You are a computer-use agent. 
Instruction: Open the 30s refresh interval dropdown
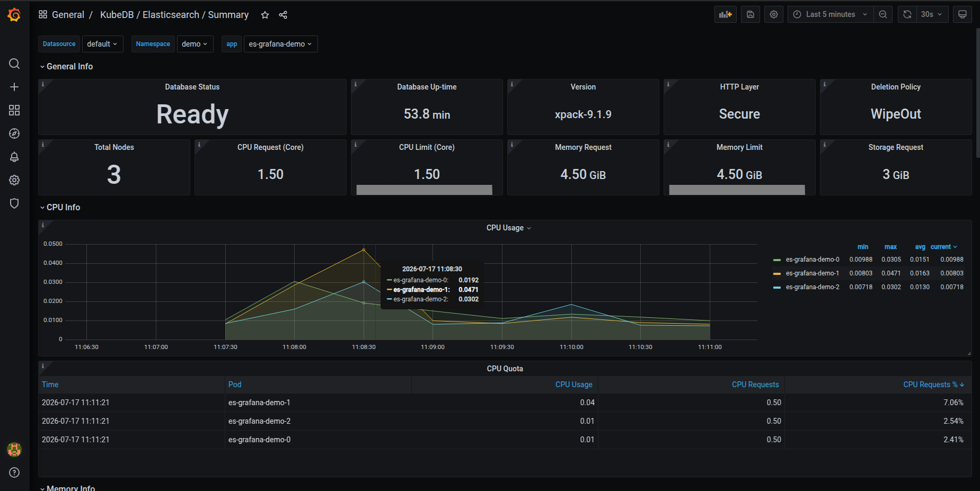tap(932, 14)
